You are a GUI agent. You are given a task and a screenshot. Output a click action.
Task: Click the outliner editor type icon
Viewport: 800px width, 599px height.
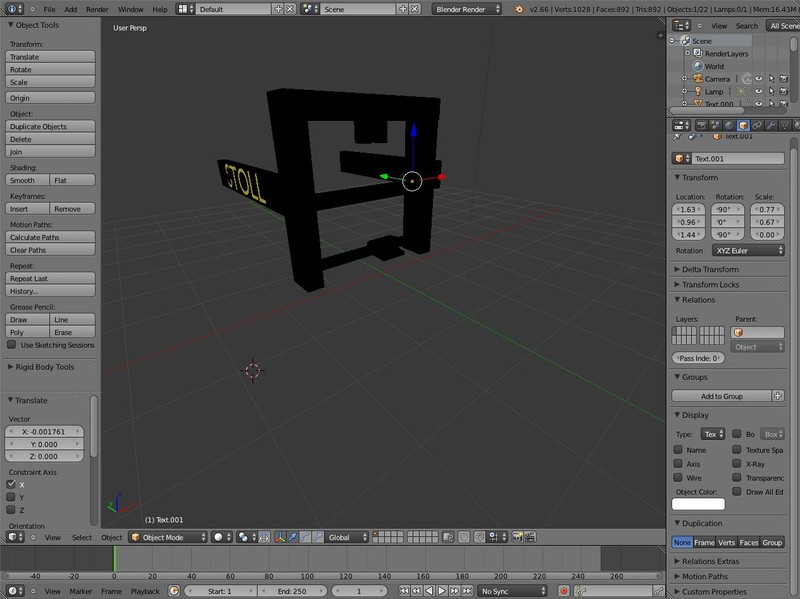pyautogui.click(x=681, y=26)
